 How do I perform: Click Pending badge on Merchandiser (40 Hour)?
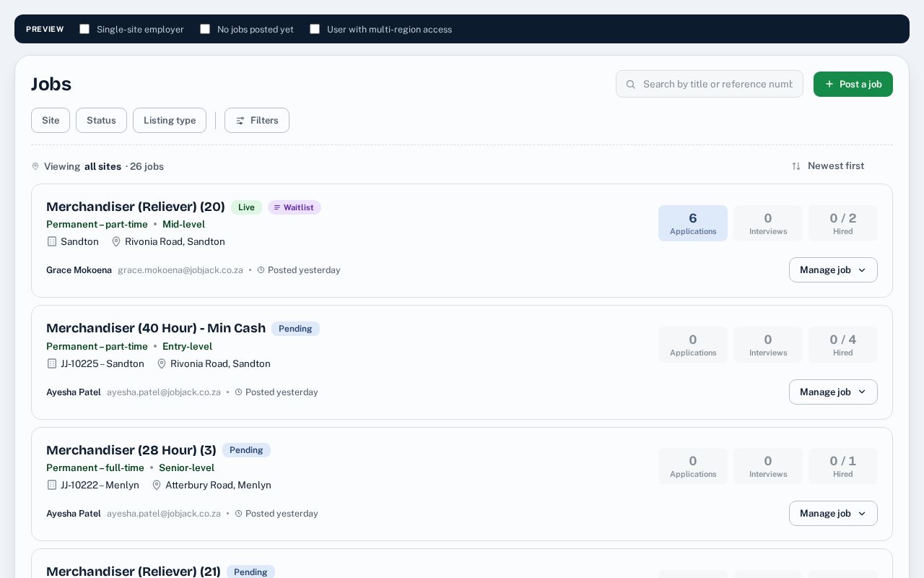[x=295, y=329]
